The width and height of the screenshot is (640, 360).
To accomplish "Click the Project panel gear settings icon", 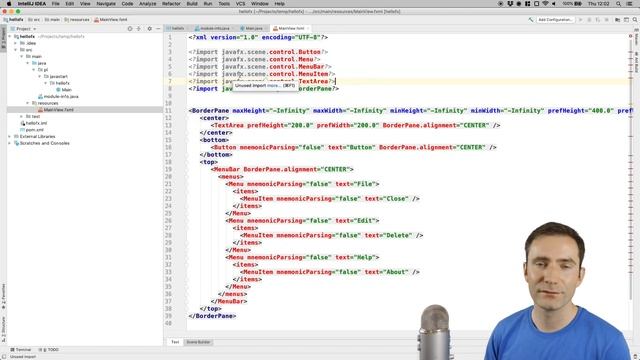I will tap(149, 29).
